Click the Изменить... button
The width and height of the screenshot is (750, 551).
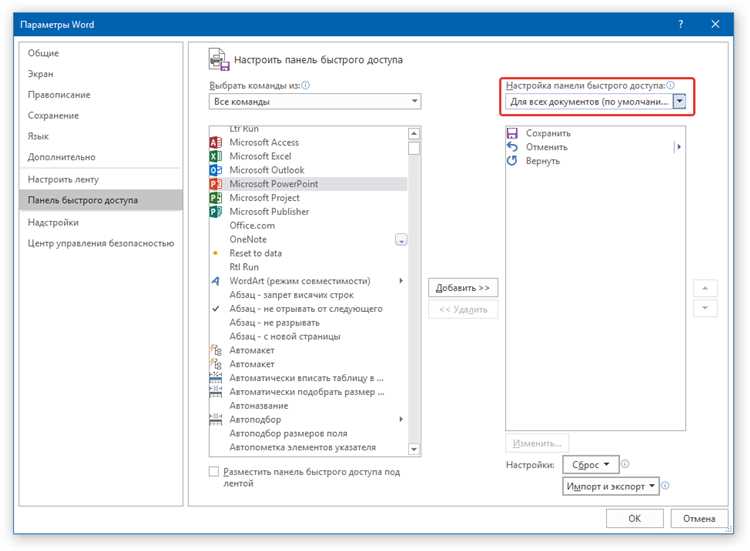[x=537, y=443]
